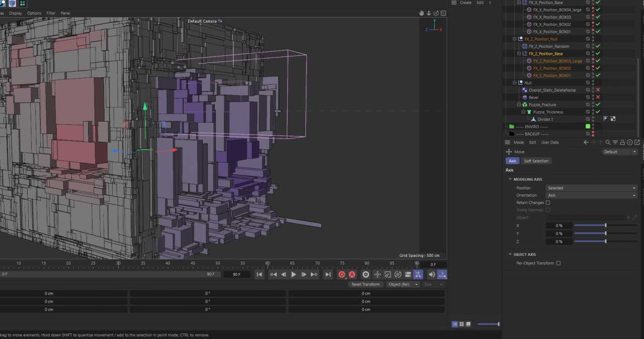This screenshot has width=644, height=339.
Task: Open keyframe selection gear settings
Action: tap(366, 275)
